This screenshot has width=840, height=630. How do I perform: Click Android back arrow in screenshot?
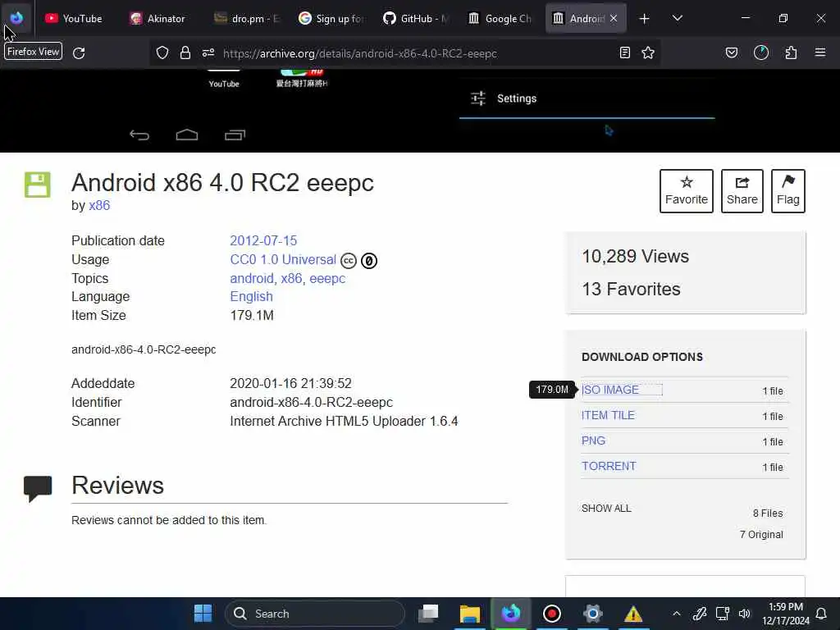point(139,135)
